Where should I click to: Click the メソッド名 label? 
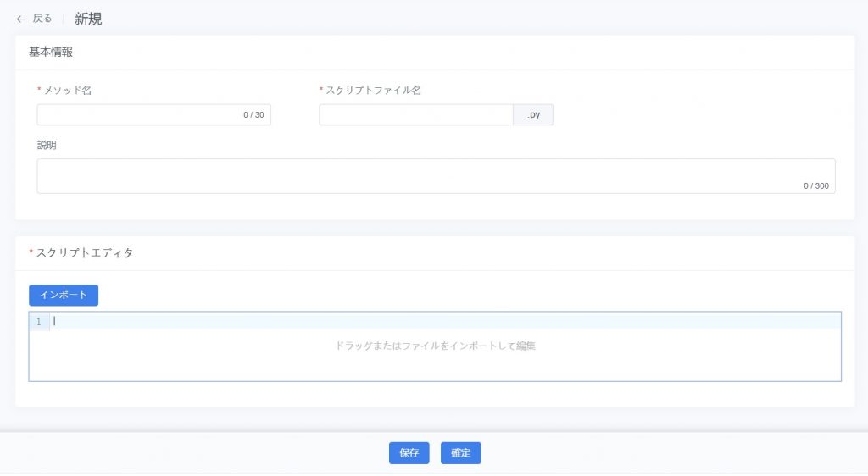click(67, 90)
